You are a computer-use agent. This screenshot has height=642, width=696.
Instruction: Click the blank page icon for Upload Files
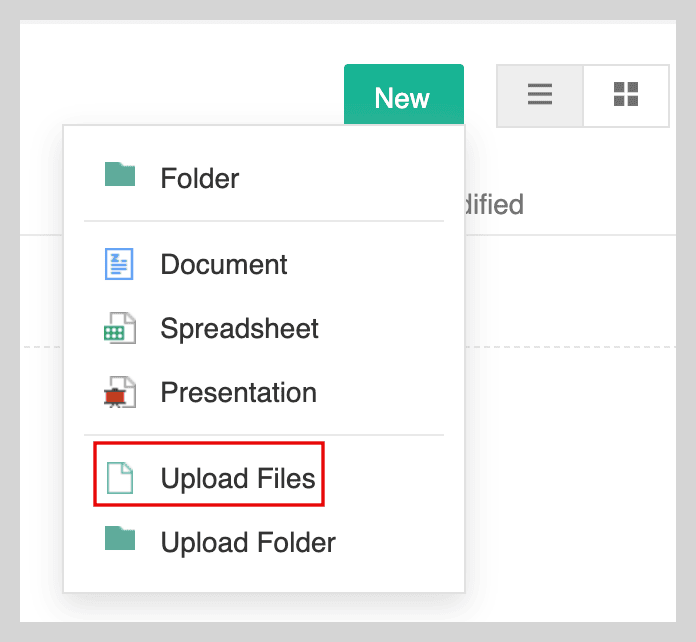(x=119, y=479)
